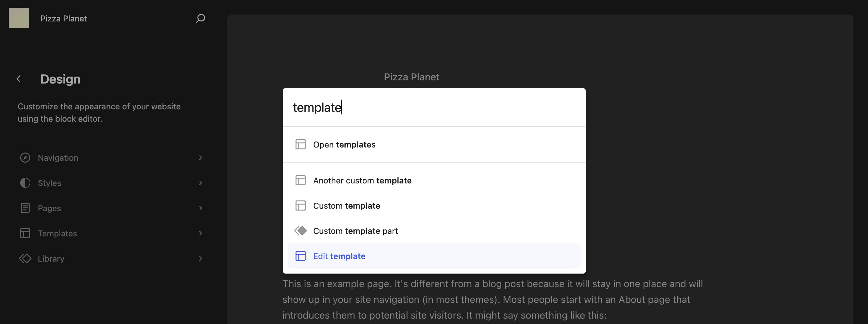Screen dimensions: 868x324
Task: Select the highlighted Edit template command
Action: [339, 256]
